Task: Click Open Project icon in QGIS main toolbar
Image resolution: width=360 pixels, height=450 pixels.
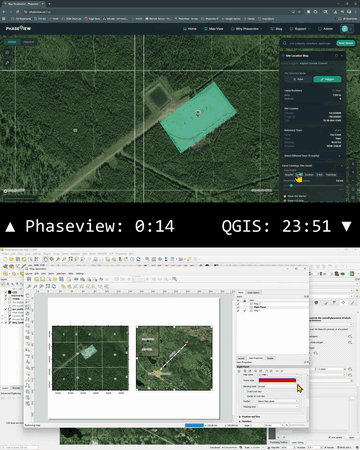Action: click(12, 259)
